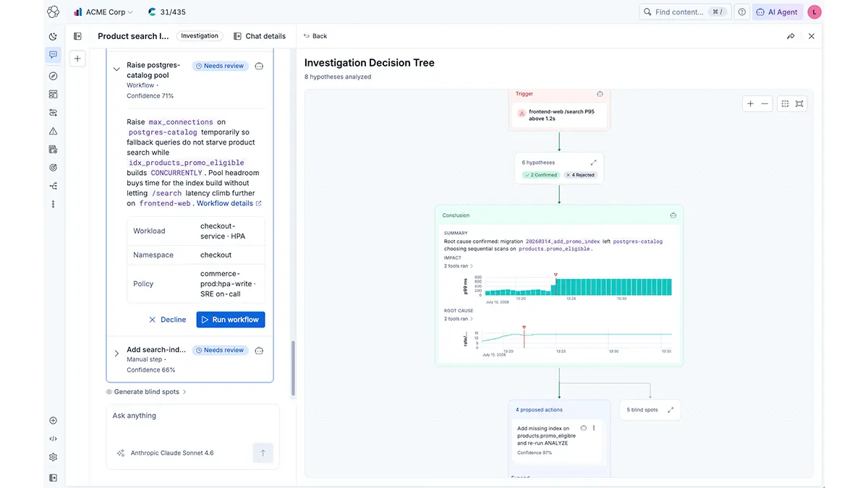Expand Impact 2 tools ran

(x=458, y=266)
